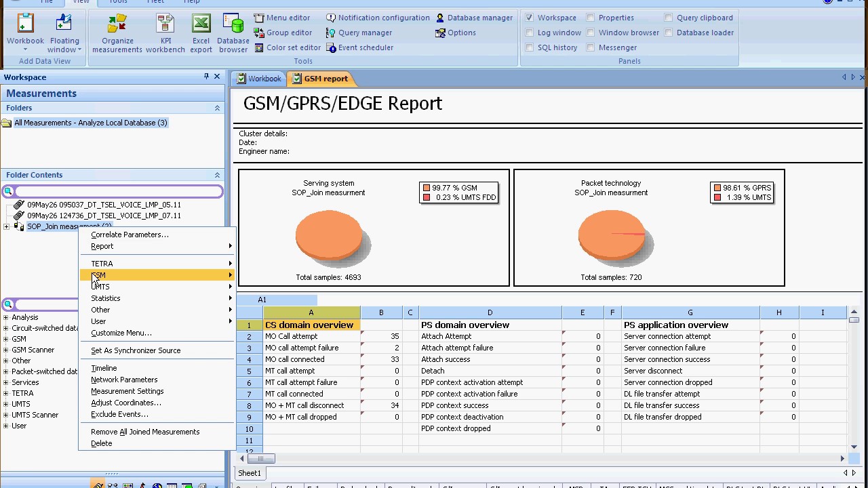Enable the SQL history checkbox
Screen dimensions: 868x488
point(530,47)
